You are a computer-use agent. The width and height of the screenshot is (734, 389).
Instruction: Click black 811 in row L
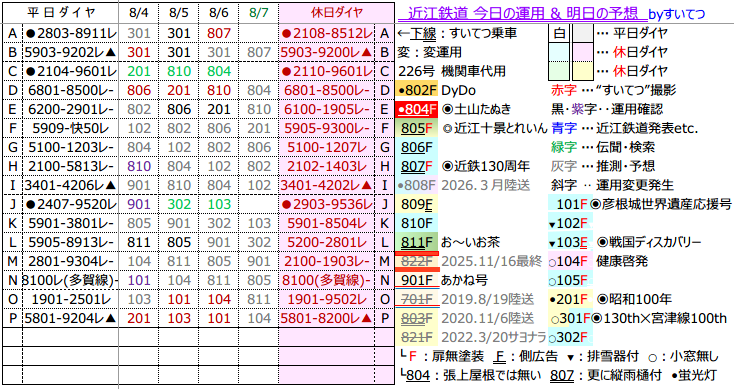coord(139,242)
